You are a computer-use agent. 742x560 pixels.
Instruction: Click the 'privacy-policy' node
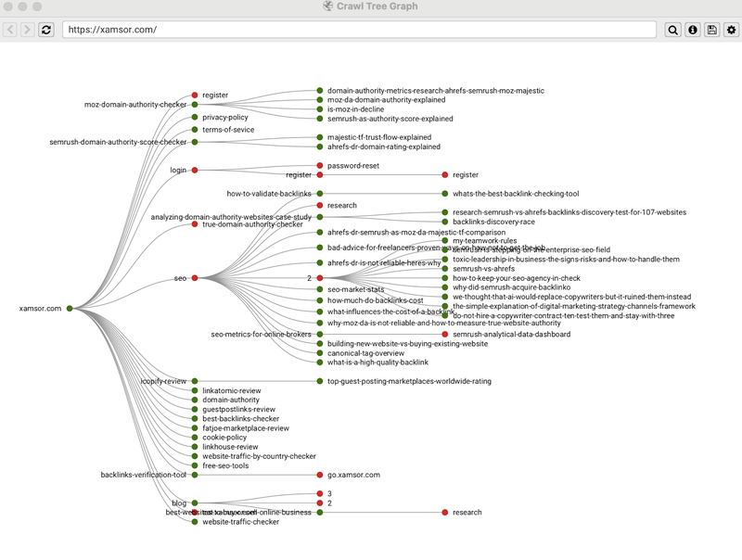tap(195, 118)
